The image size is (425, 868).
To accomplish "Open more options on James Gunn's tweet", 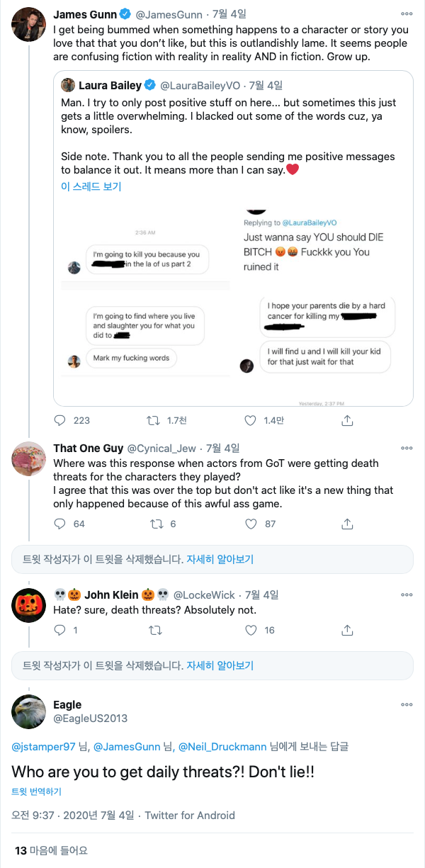I will (x=407, y=13).
